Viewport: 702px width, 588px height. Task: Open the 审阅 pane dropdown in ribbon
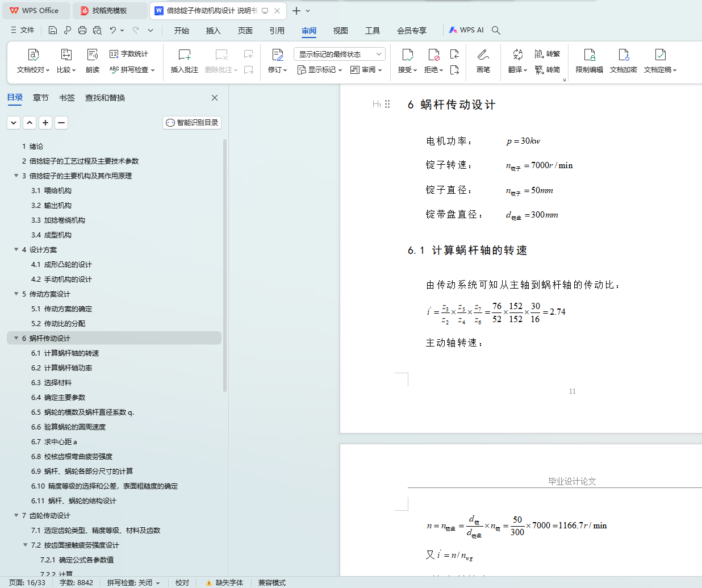(366, 70)
